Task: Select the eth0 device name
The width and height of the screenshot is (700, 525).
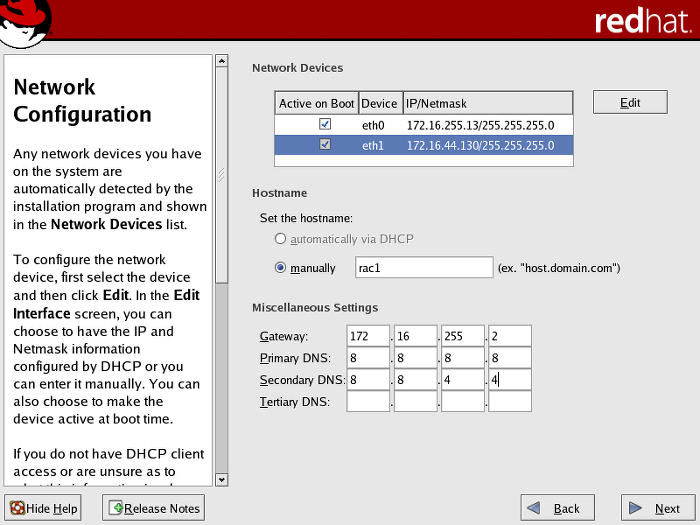Action: click(373, 125)
